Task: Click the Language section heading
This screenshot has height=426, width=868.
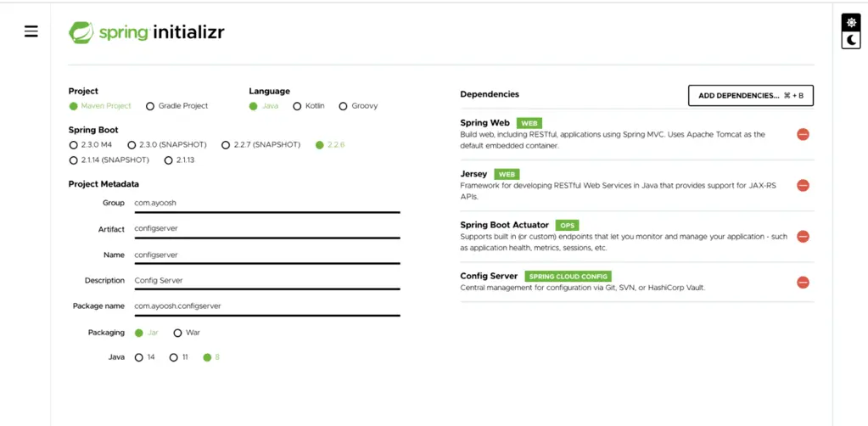Action: click(269, 92)
